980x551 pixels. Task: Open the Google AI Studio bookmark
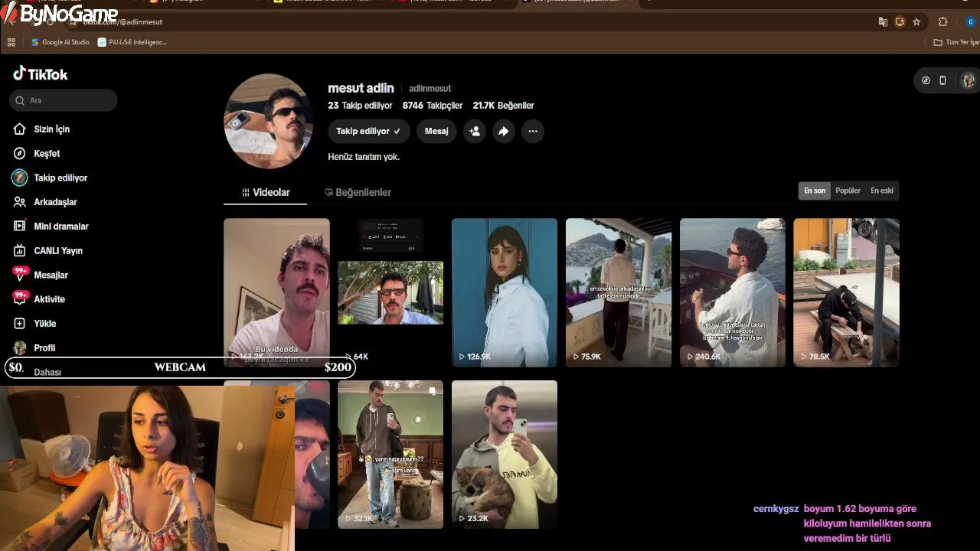pyautogui.click(x=60, y=42)
